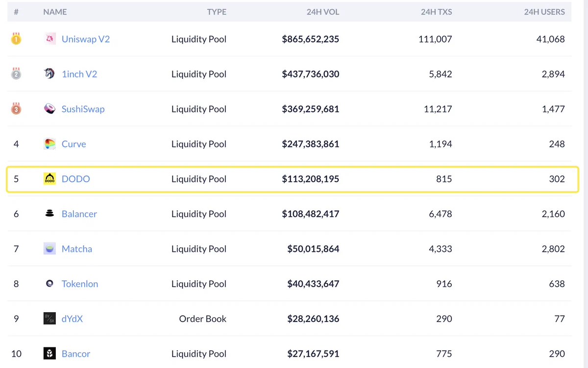
Task: Click the 815 transactions cell
Action: pyautogui.click(x=444, y=179)
